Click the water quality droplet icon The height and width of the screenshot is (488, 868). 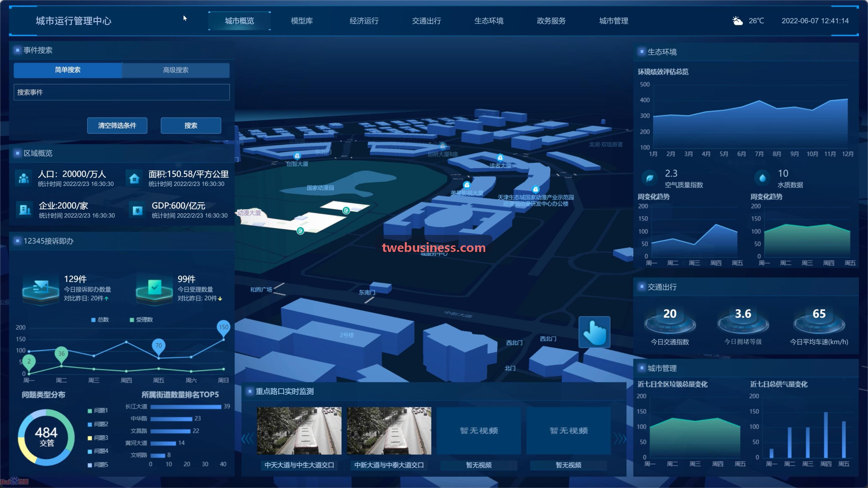click(x=762, y=178)
